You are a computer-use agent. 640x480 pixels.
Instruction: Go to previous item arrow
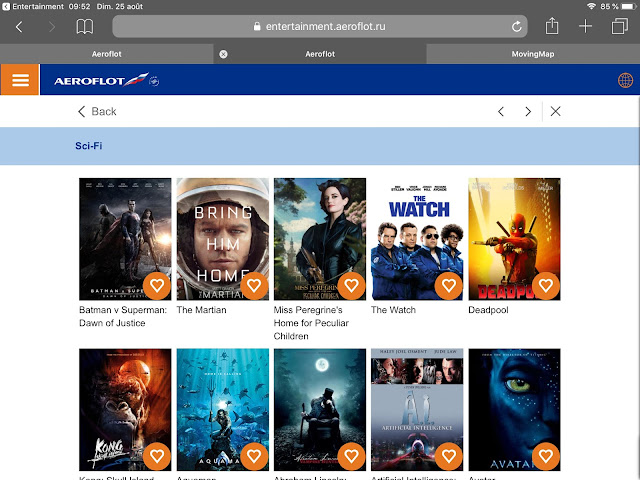(501, 111)
